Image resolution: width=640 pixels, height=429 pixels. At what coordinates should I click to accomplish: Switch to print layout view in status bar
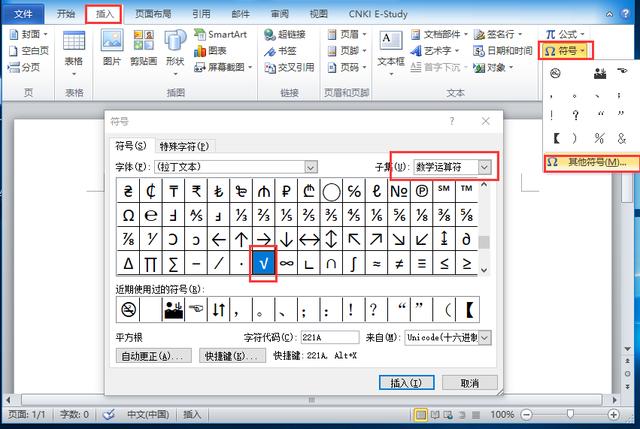[420, 415]
